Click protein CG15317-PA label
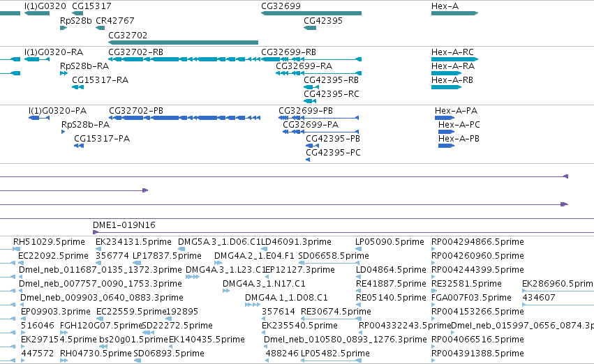This screenshot has height=364, width=594. 102,139
